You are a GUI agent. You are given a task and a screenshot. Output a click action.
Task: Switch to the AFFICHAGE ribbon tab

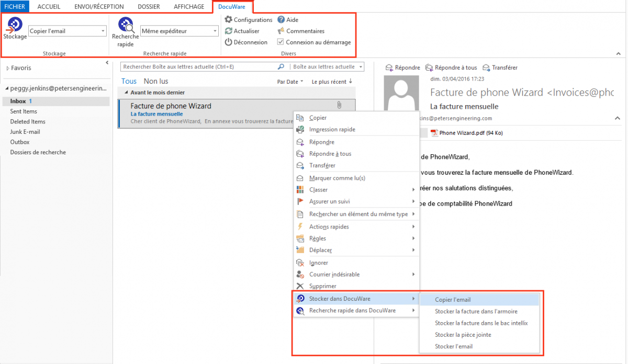(189, 6)
